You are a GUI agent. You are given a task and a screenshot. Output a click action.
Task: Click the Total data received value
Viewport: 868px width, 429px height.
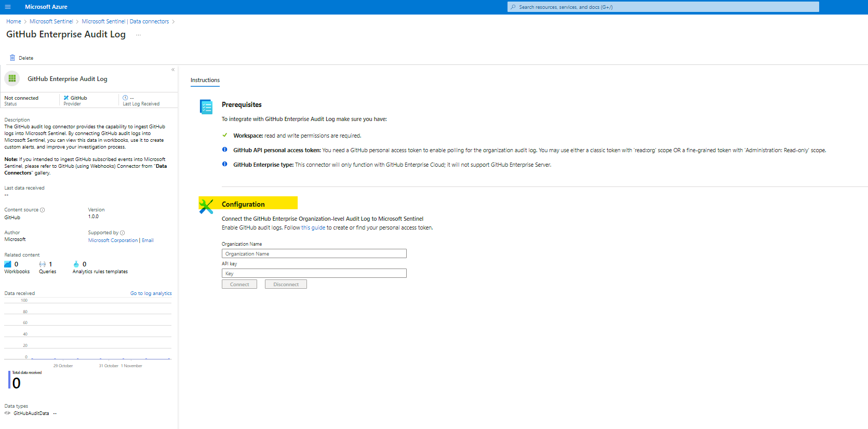17,383
